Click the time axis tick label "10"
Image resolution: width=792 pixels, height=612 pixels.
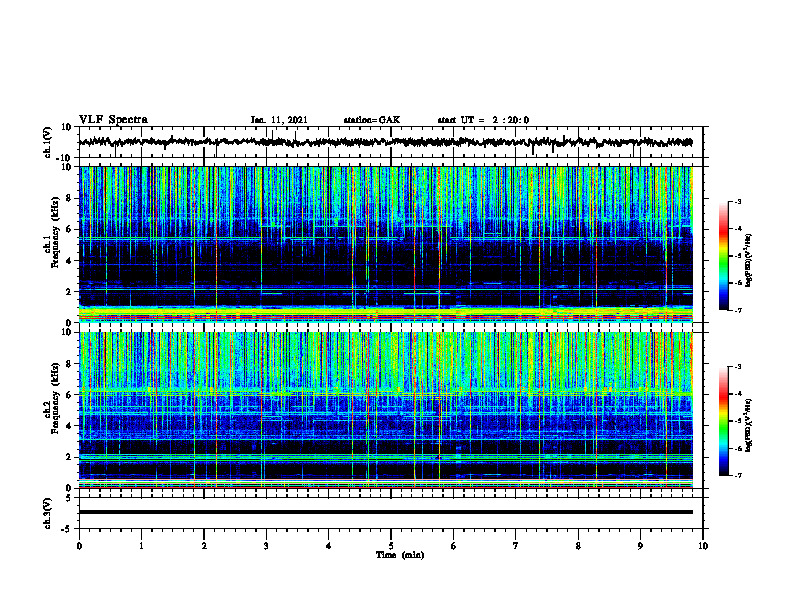pos(703,546)
